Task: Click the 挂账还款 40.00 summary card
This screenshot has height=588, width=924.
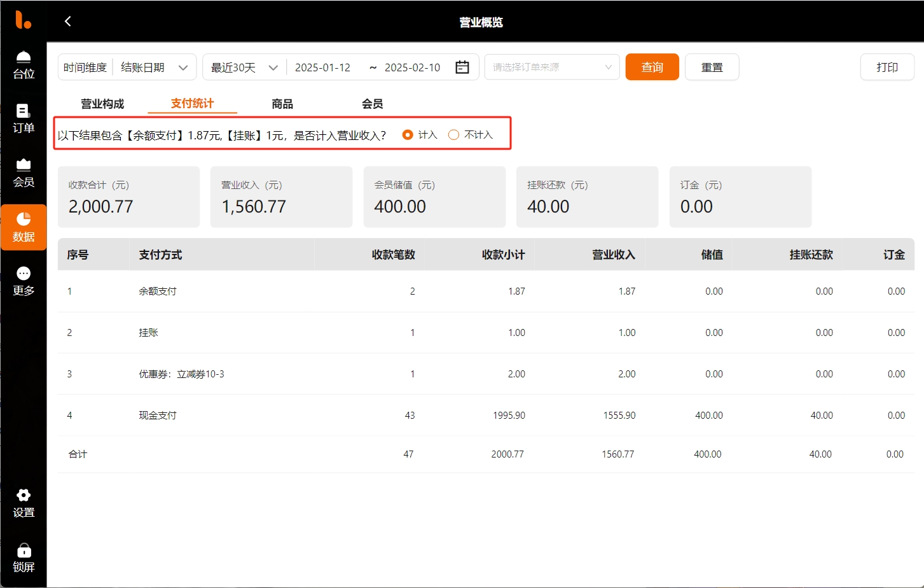Action: 587,197
